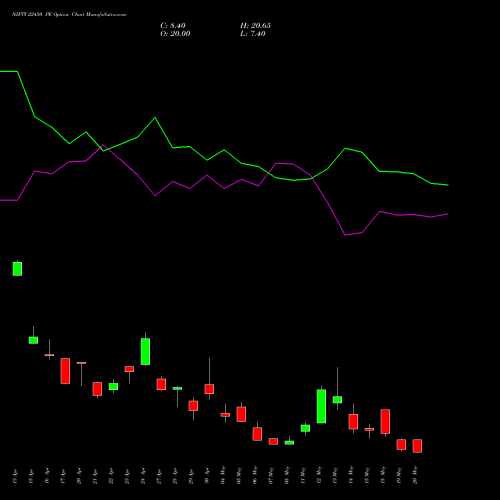Click the '12 May' date axis label

(319, 475)
